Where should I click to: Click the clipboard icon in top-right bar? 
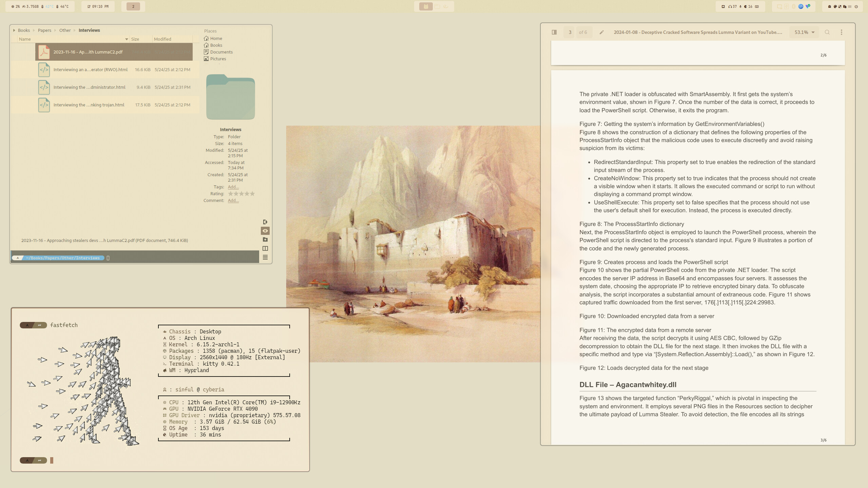coord(845,6)
